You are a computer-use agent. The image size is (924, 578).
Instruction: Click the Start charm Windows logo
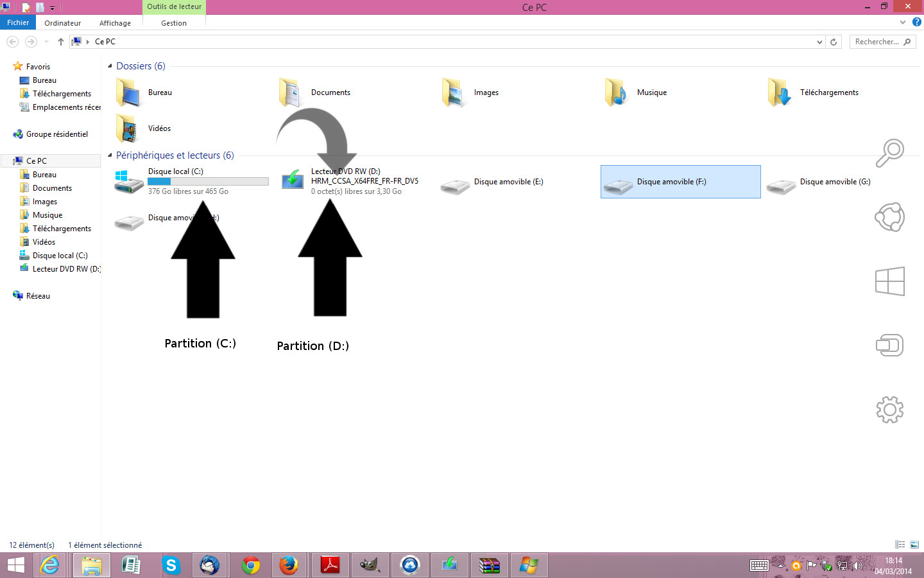point(890,281)
